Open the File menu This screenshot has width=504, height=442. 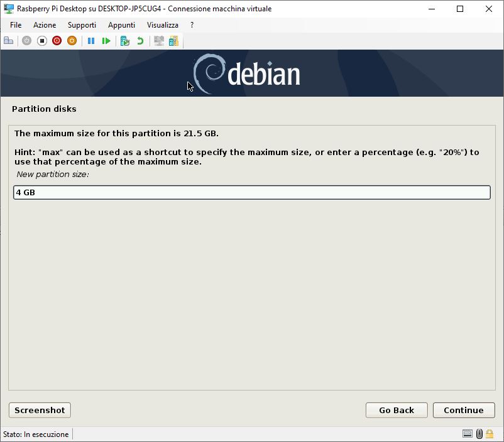(16, 25)
